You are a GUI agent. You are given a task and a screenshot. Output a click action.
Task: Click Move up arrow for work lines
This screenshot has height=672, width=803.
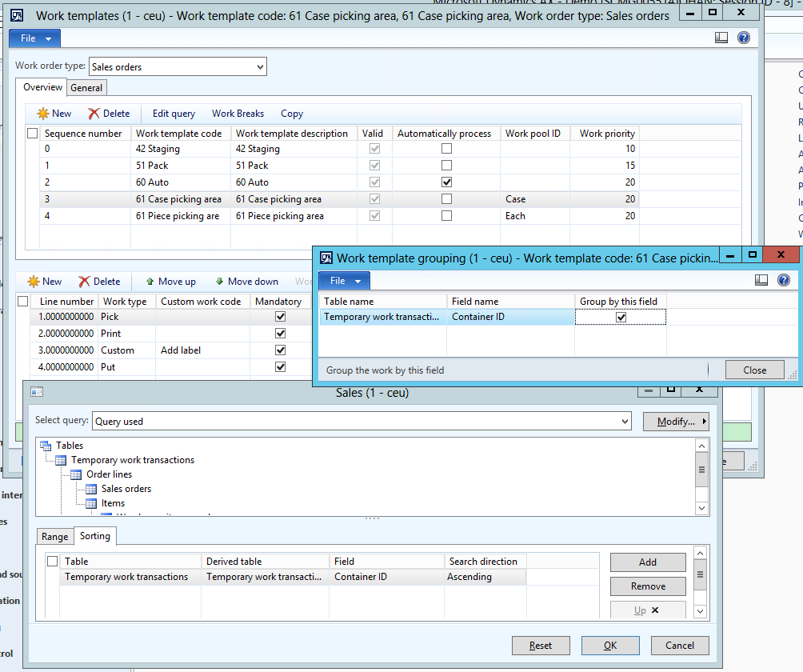click(x=150, y=282)
